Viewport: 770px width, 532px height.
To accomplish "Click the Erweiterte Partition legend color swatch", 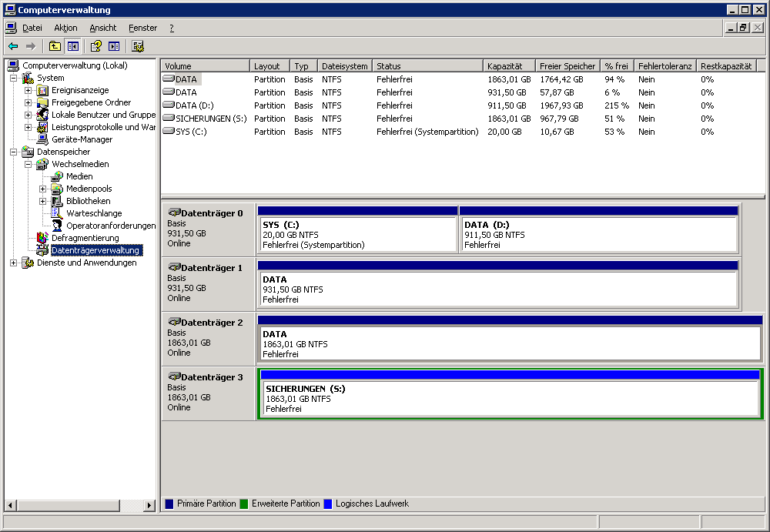I will click(244, 504).
